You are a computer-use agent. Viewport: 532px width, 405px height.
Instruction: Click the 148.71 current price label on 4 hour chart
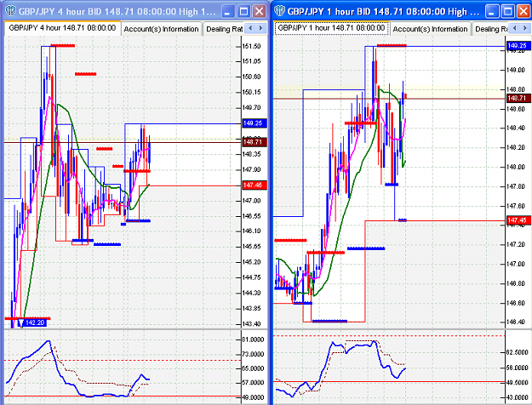coord(255,142)
